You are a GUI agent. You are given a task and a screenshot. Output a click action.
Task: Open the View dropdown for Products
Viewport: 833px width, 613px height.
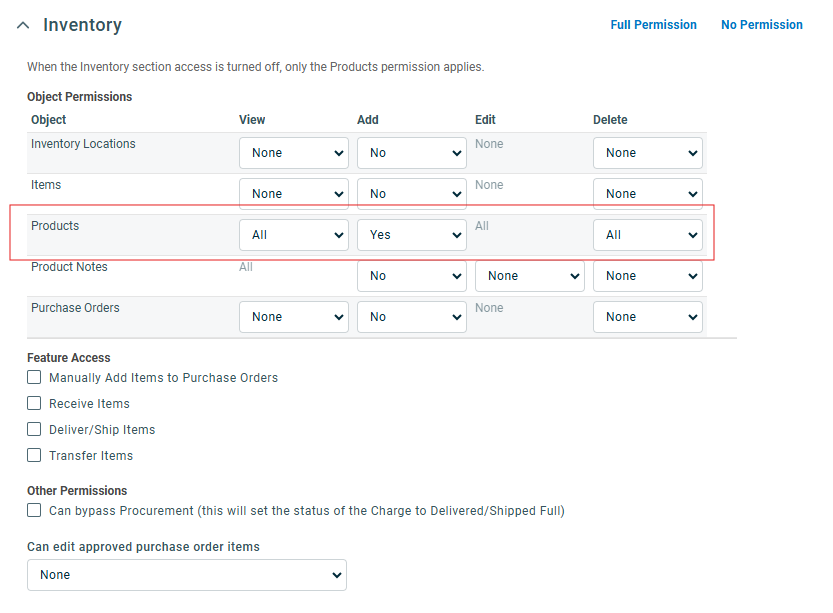[293, 234]
